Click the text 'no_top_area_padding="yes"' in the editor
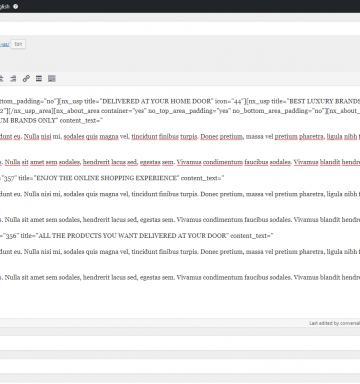Viewport: 360px width, 384px height. coord(188,111)
